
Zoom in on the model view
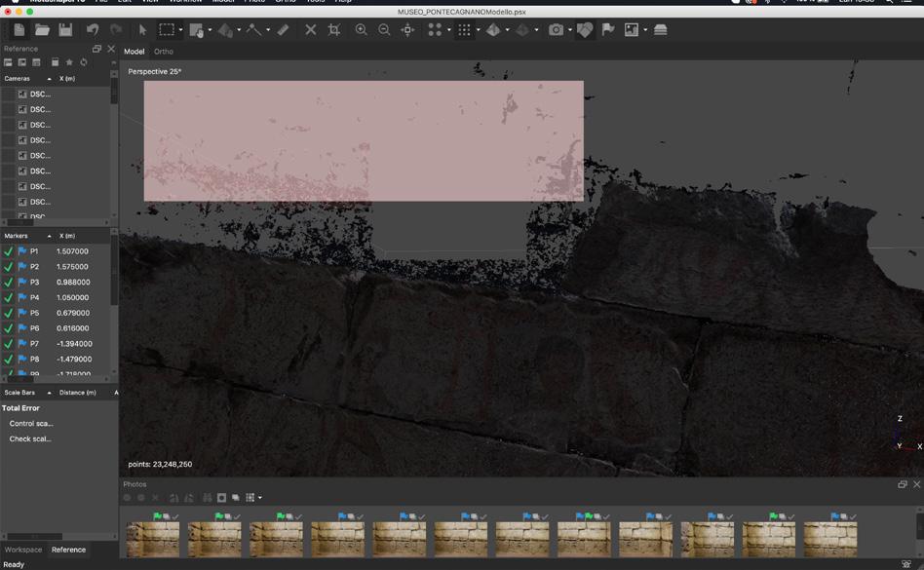pos(361,30)
